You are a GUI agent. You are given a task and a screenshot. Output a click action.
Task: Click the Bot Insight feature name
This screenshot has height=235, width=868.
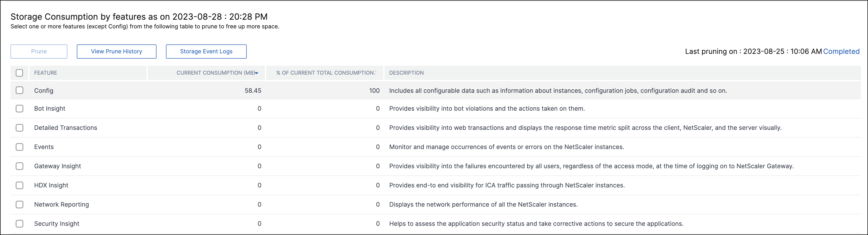point(50,108)
